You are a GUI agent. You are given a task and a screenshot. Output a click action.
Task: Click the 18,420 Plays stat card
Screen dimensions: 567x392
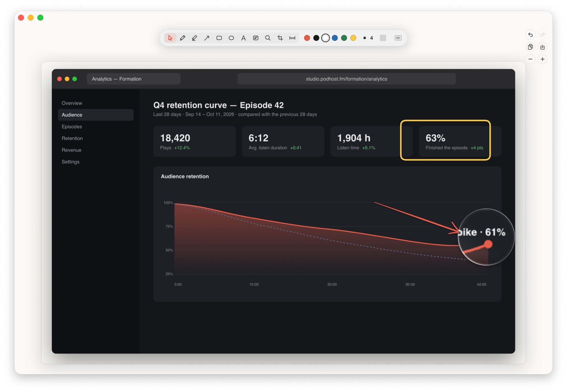(x=195, y=141)
